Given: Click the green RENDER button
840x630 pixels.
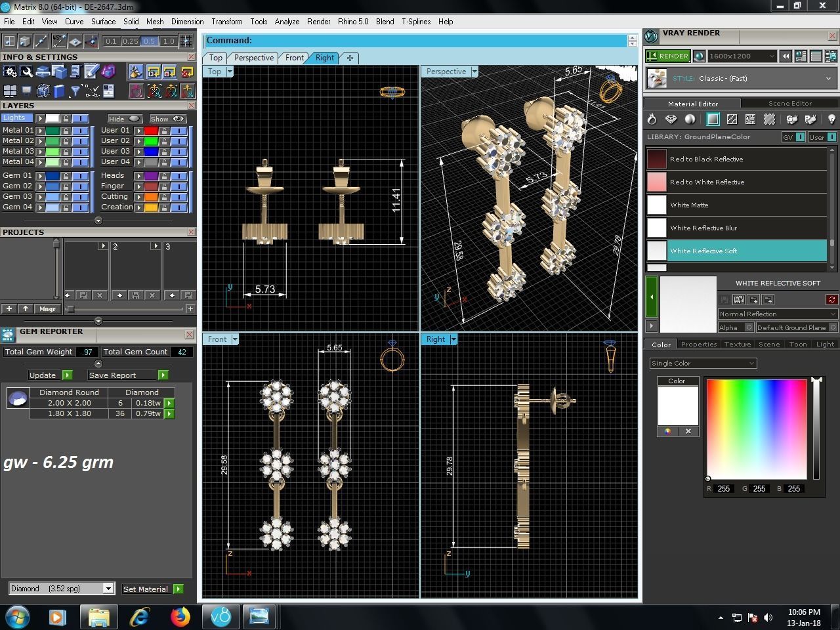Looking at the screenshot, I should tap(668, 56).
